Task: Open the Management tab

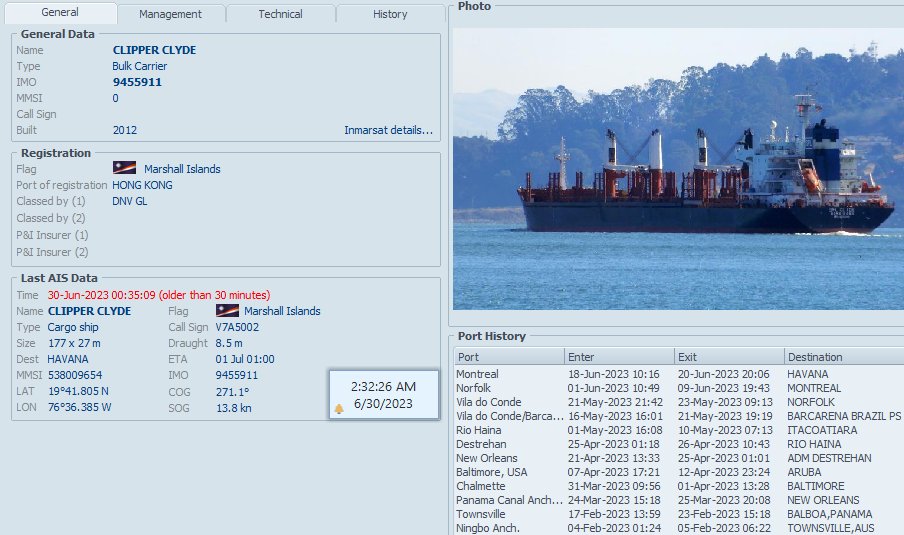Action: [x=170, y=14]
